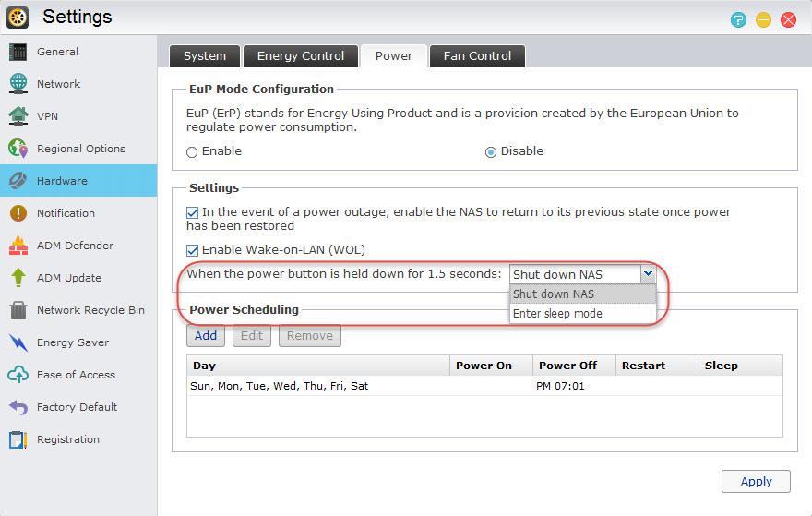Go to Network settings label
Viewport: 812px width, 516px height.
[x=58, y=84]
